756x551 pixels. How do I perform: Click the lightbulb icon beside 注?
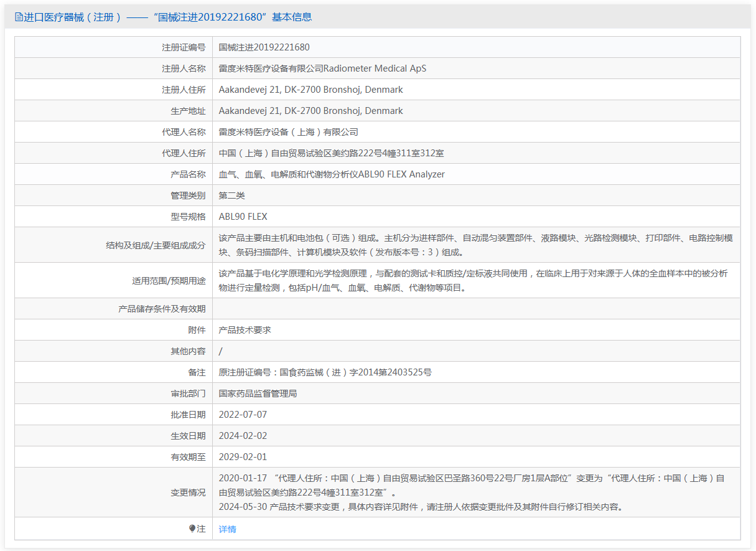[x=192, y=529]
